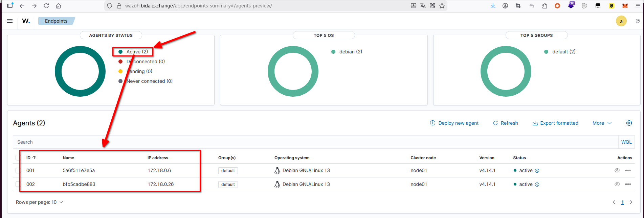
Task: Select the checkbox for agent 001
Action: (x=18, y=170)
